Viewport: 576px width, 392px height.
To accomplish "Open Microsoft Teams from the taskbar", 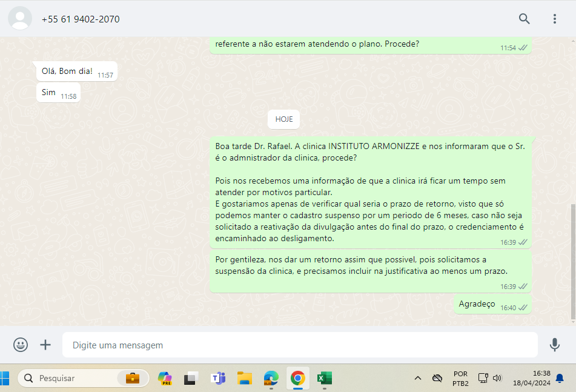I will tap(218, 378).
